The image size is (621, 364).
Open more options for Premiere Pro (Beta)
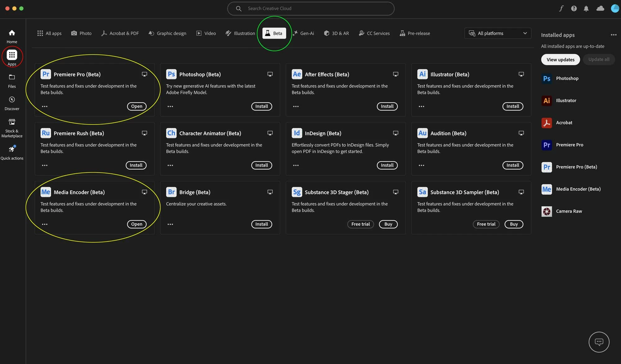(45, 106)
